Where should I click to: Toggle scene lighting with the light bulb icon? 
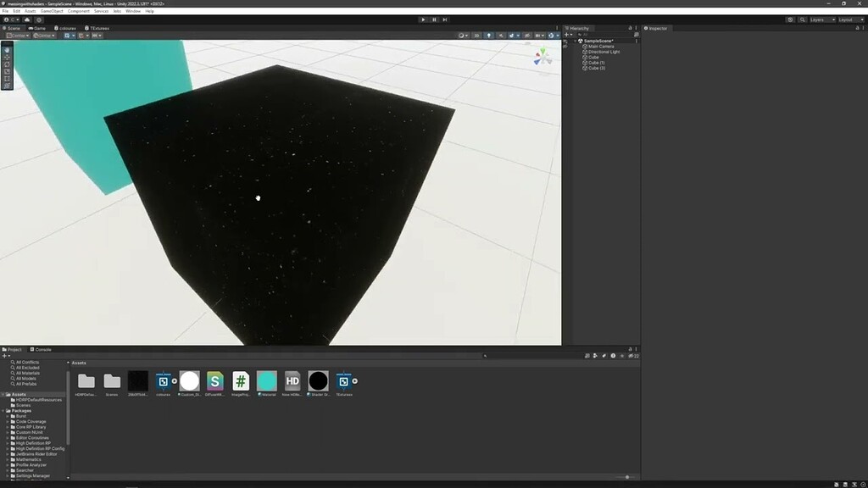click(x=489, y=36)
